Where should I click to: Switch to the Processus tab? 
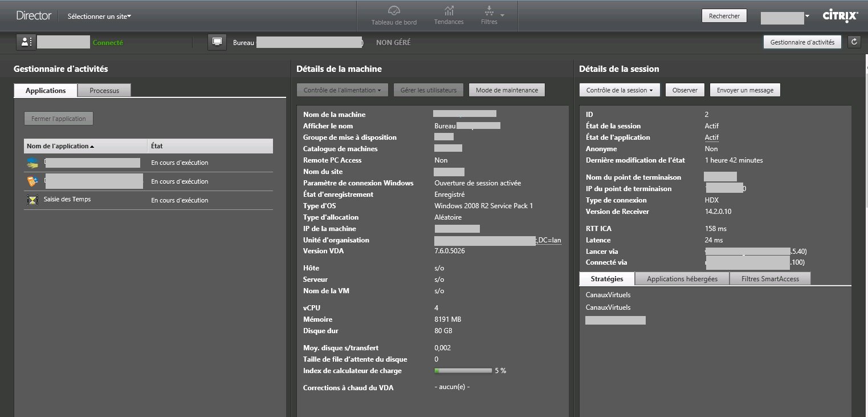104,91
